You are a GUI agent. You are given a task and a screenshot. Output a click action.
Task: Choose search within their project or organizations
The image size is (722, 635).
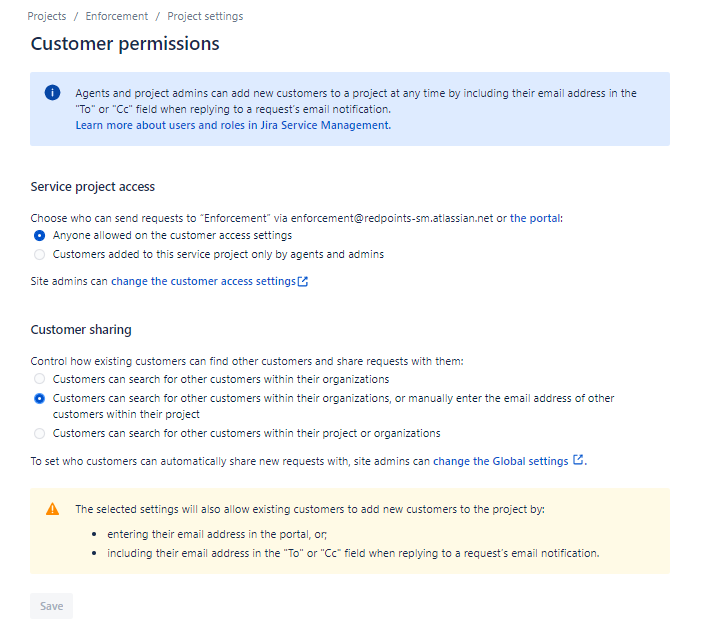(40, 433)
